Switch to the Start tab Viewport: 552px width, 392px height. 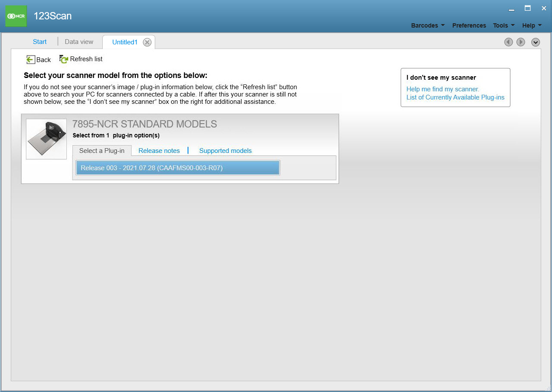(x=40, y=42)
